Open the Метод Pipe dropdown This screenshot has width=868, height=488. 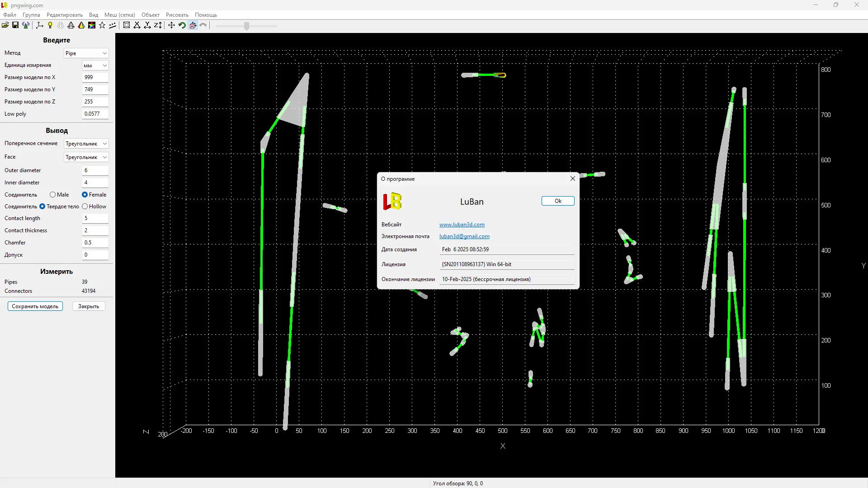86,53
